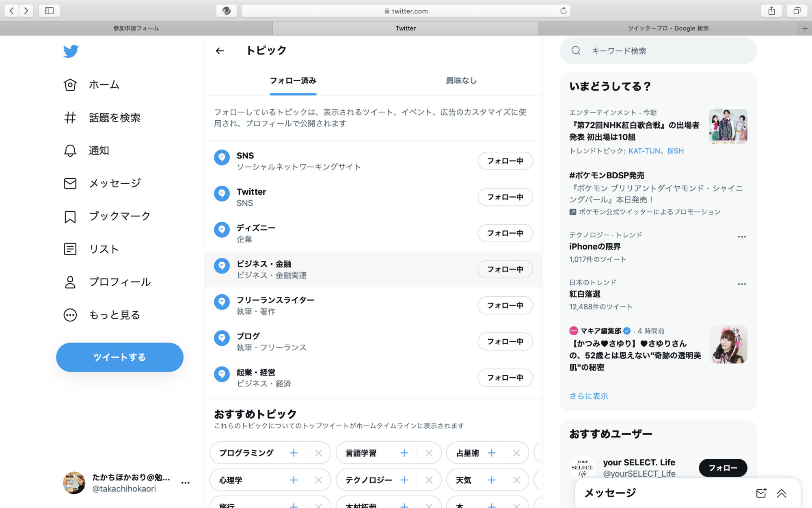Reload page with refresh icon
Image resolution: width=812 pixels, height=508 pixels.
point(563,11)
